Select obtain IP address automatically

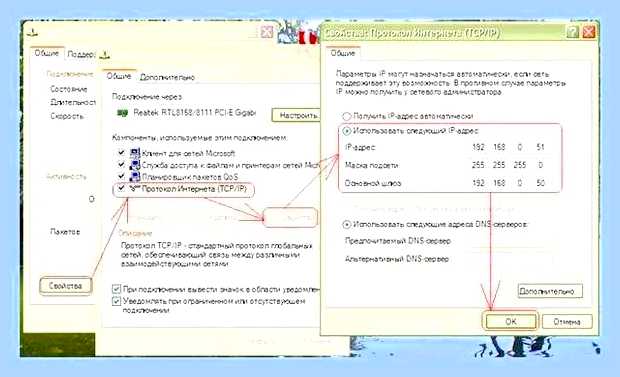point(347,116)
